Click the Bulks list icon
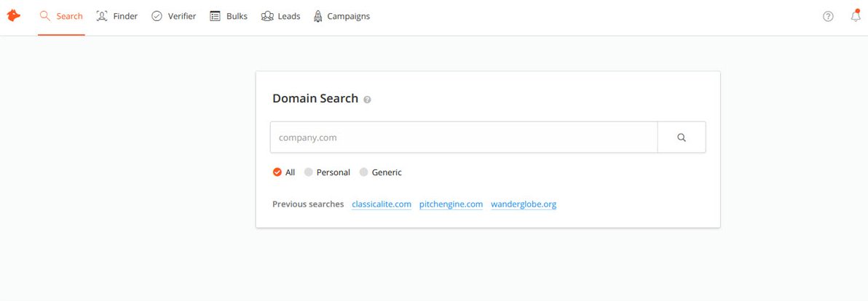Image resolution: width=868 pixels, height=301 pixels. [x=216, y=16]
